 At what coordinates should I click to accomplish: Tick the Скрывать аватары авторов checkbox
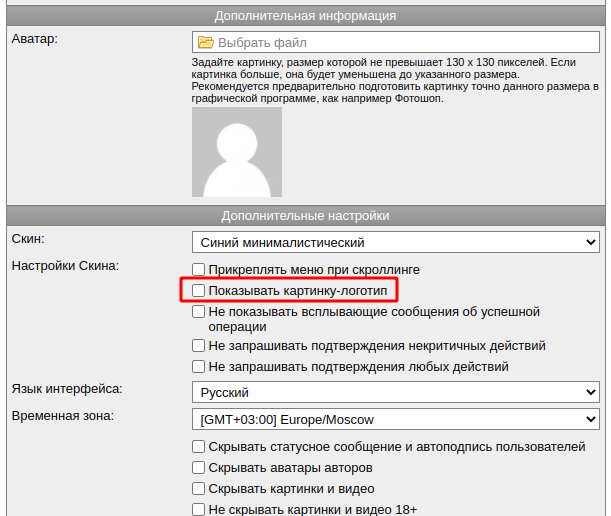pos(199,468)
